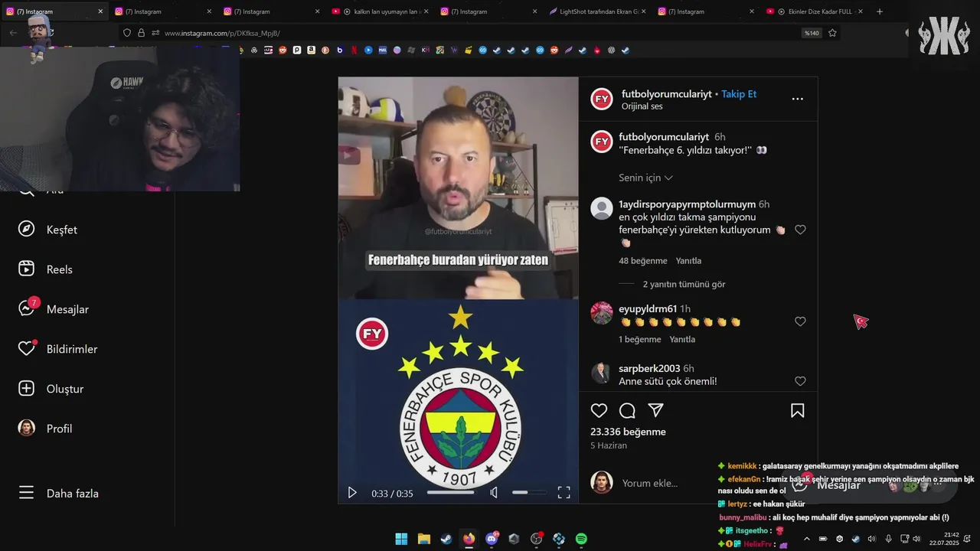Open OBS Studio from the taskbar

click(536, 539)
